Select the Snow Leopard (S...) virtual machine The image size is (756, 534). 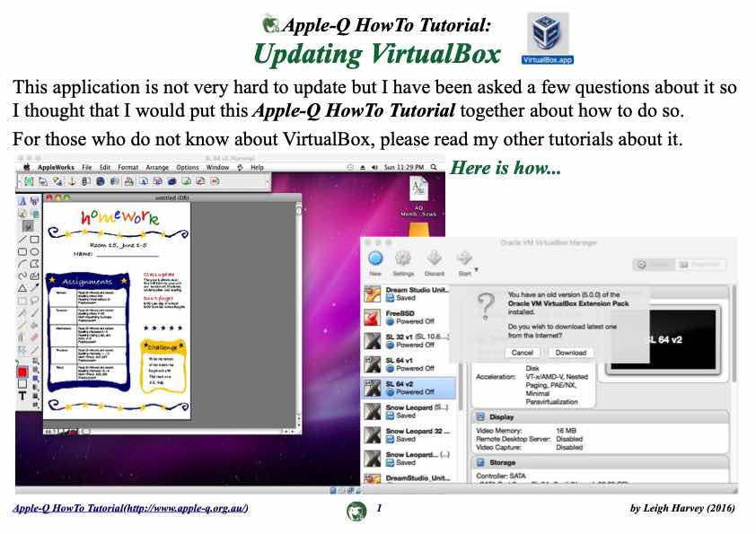(x=409, y=412)
